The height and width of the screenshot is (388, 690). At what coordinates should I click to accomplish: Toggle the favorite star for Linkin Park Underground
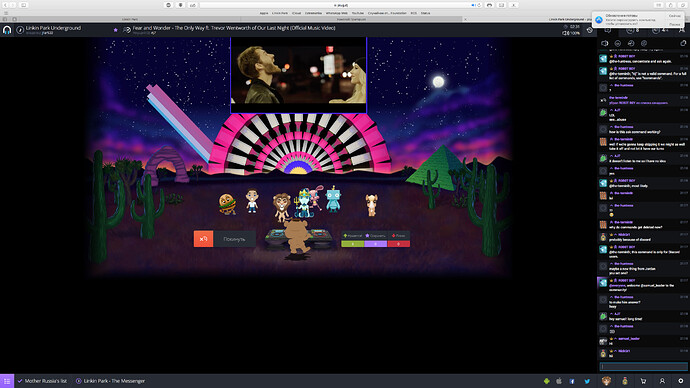click(x=115, y=30)
